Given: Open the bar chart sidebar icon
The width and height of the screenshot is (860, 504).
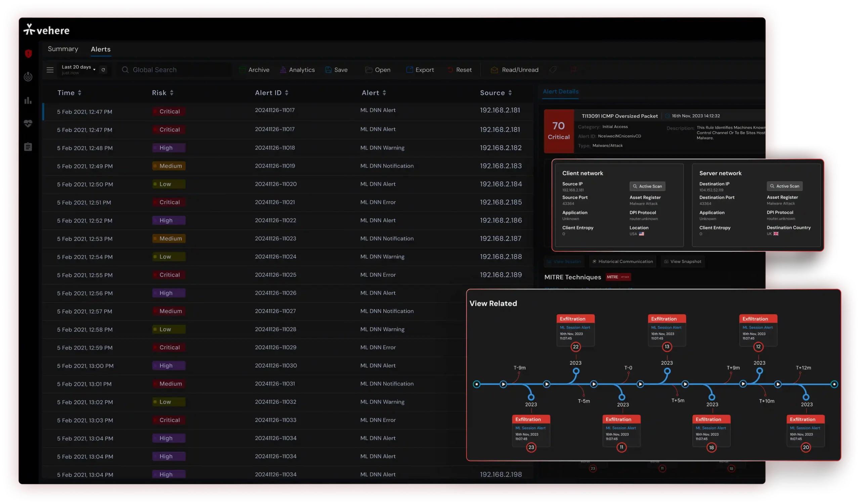Looking at the screenshot, I should [x=28, y=100].
